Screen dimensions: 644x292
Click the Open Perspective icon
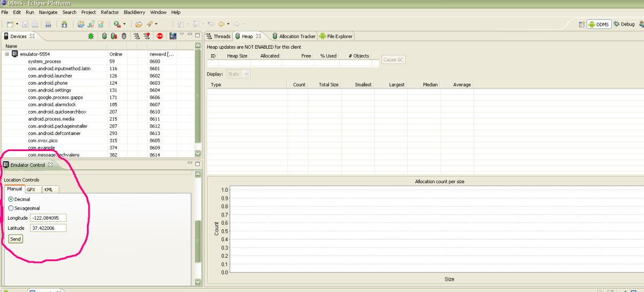pos(582,24)
